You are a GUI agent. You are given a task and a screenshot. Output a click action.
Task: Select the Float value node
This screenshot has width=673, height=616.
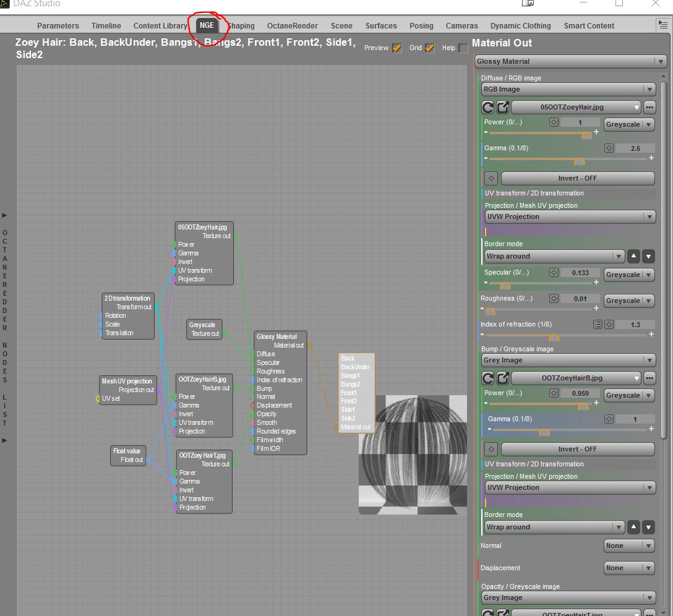point(128,455)
